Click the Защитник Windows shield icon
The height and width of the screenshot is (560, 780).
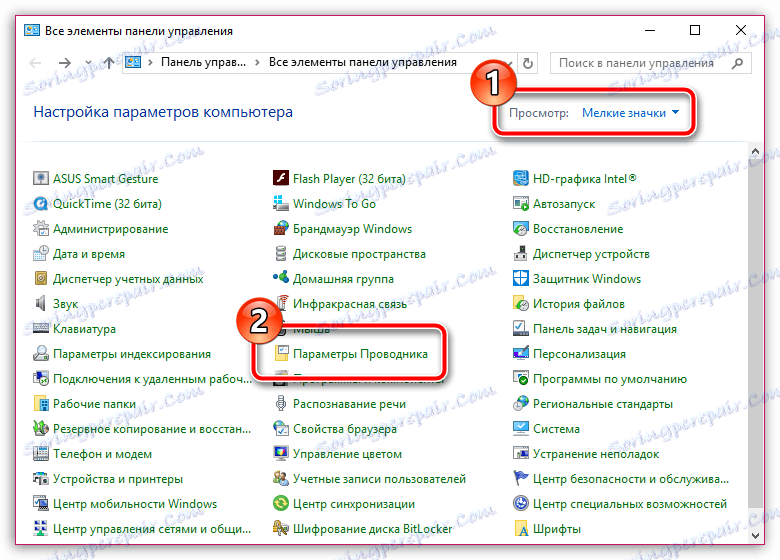coord(520,279)
